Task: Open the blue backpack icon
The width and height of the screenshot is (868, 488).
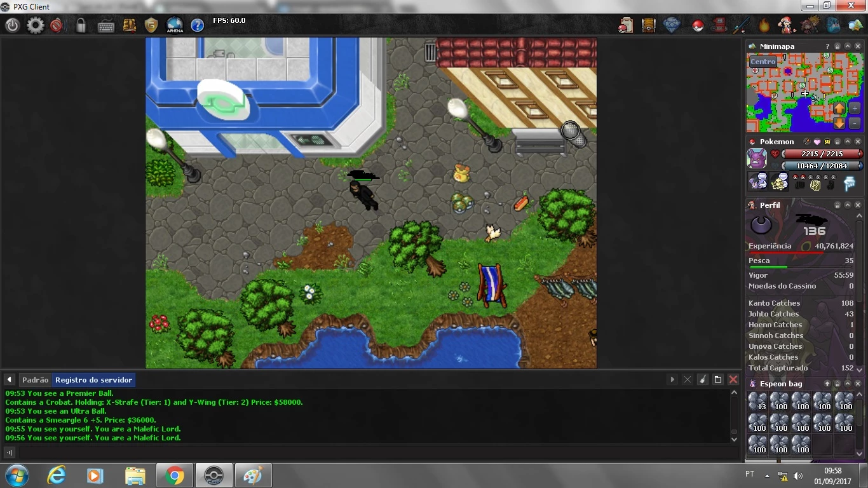Action: pos(833,25)
